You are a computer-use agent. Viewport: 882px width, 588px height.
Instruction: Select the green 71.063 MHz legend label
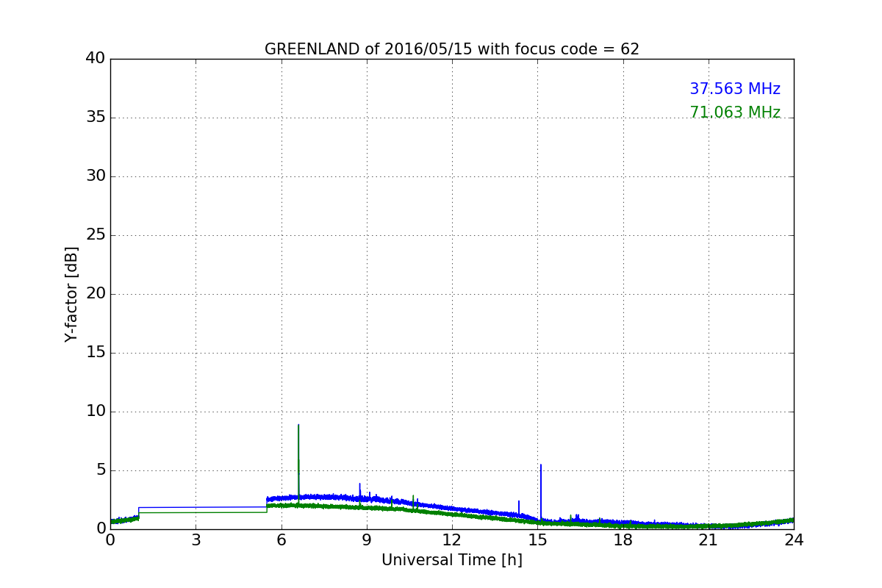click(x=735, y=112)
